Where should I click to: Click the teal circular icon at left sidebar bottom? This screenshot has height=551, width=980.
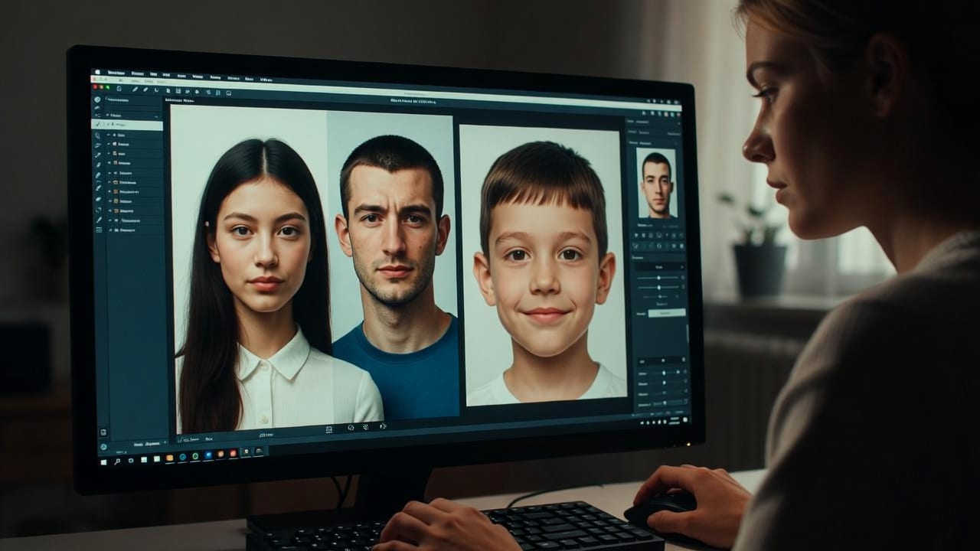coord(103,446)
